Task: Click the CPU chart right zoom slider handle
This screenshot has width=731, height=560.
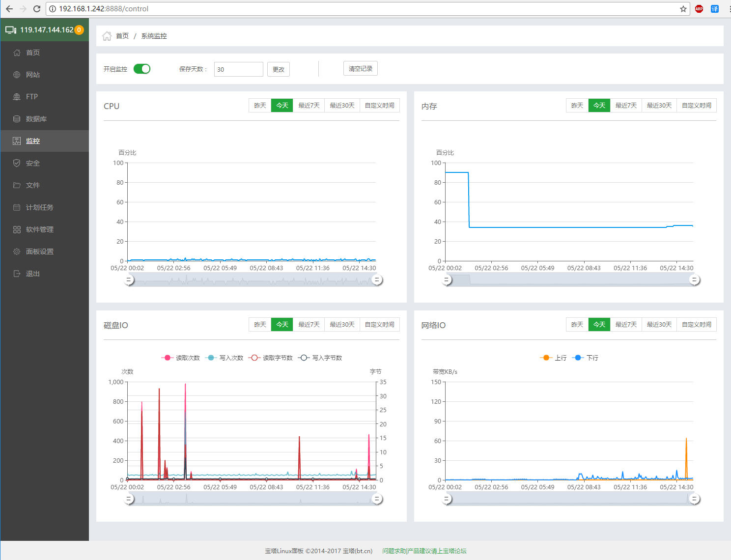Action: (x=377, y=280)
